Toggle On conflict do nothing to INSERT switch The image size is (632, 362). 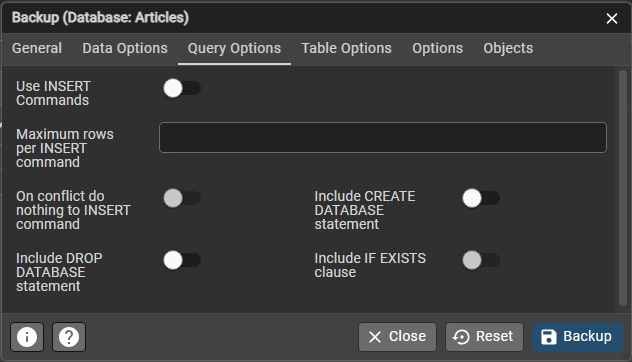click(182, 198)
